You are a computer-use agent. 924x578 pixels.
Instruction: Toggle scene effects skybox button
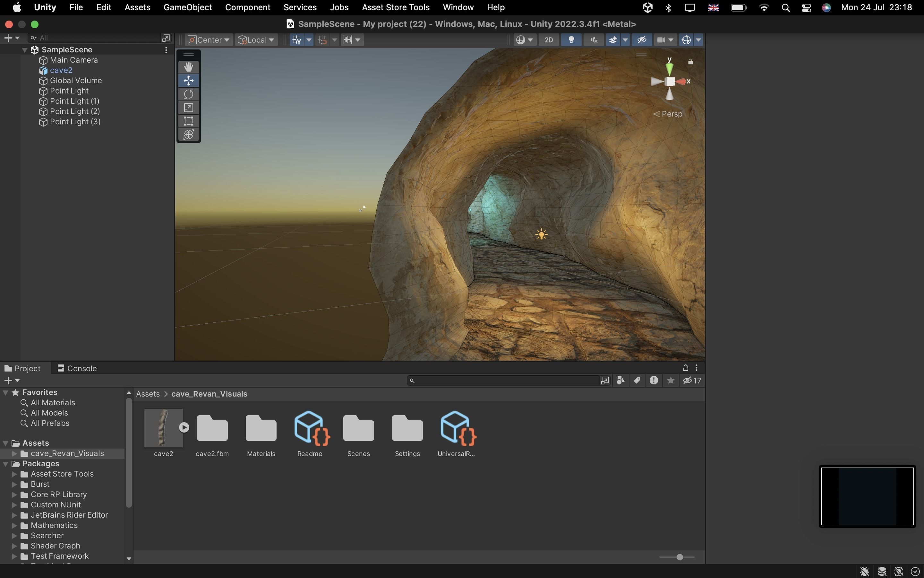coord(613,40)
